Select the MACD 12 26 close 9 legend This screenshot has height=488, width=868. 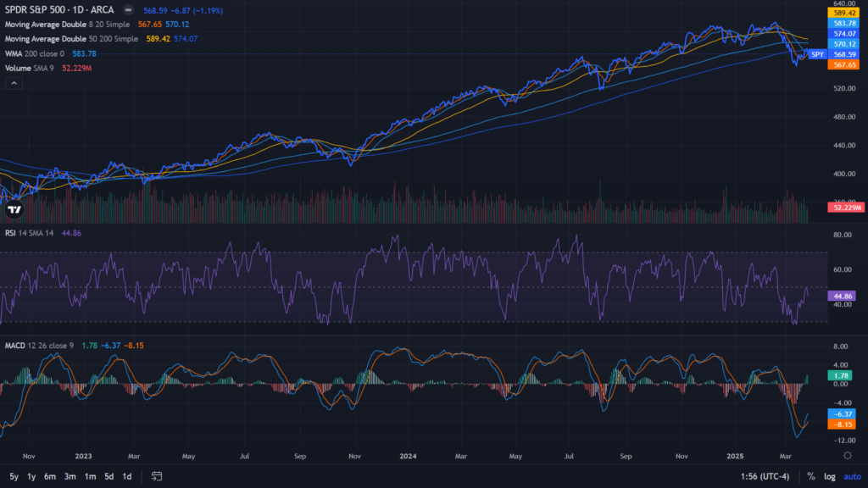point(40,345)
